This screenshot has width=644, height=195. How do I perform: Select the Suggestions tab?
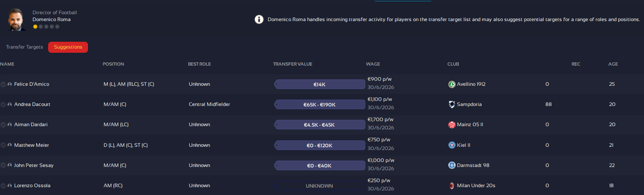68,47
